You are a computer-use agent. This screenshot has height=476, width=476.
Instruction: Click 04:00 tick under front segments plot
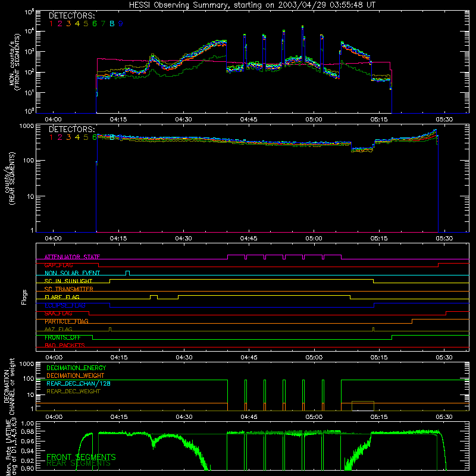[x=53, y=120]
